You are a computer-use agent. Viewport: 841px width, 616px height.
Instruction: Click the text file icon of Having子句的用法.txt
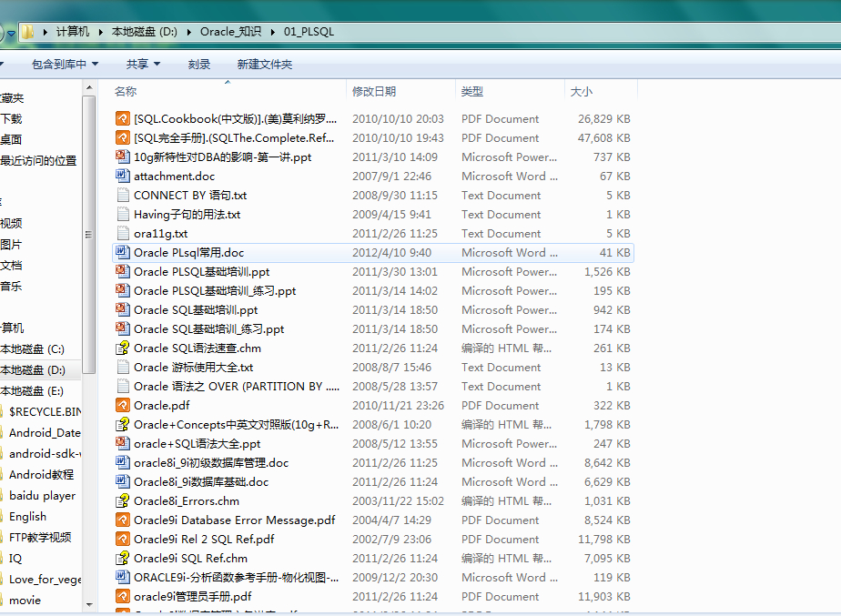[123, 214]
